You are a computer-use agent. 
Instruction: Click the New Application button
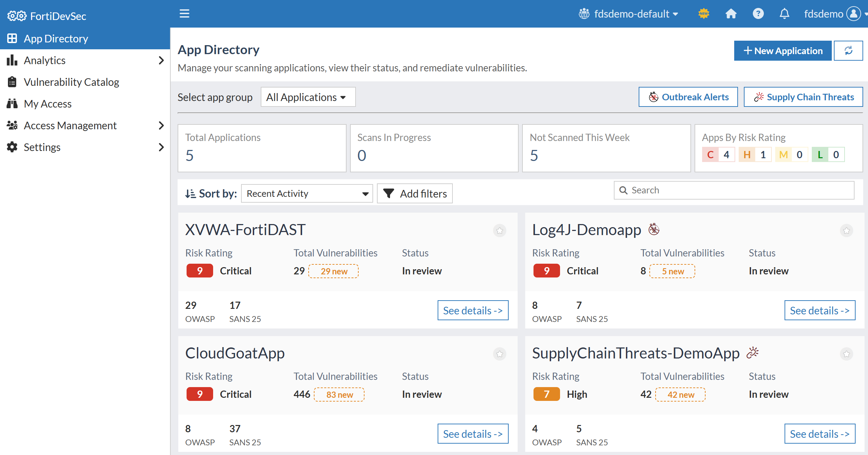pyautogui.click(x=783, y=50)
